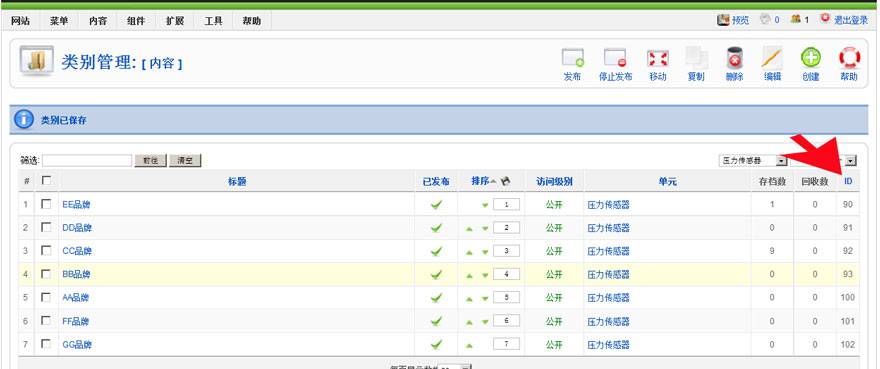Click the 筛选 filter text field
Viewport: 880px width, 369px height.
tap(87, 161)
